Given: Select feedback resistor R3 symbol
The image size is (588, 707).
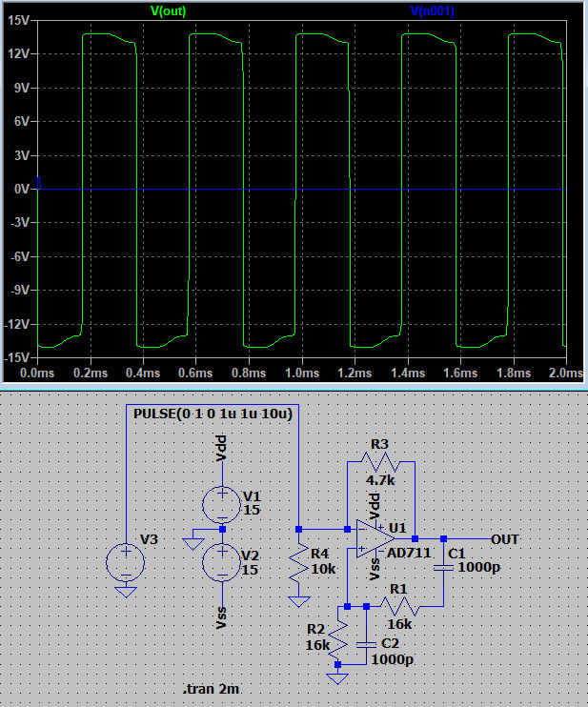Looking at the screenshot, I should 382,461.
